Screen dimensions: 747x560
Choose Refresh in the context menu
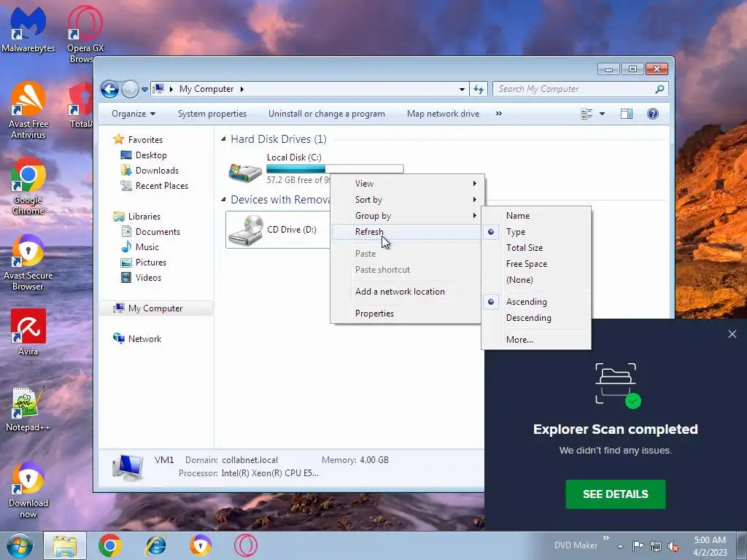coord(406,232)
